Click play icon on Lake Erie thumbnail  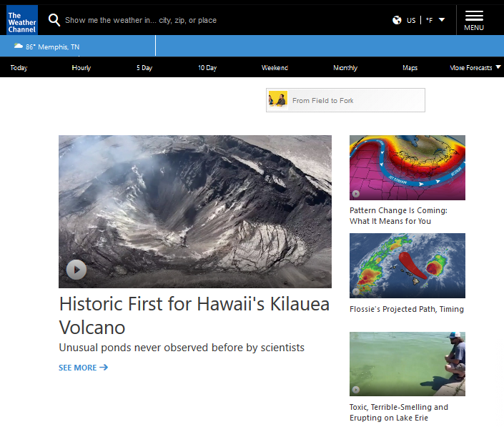356,389
